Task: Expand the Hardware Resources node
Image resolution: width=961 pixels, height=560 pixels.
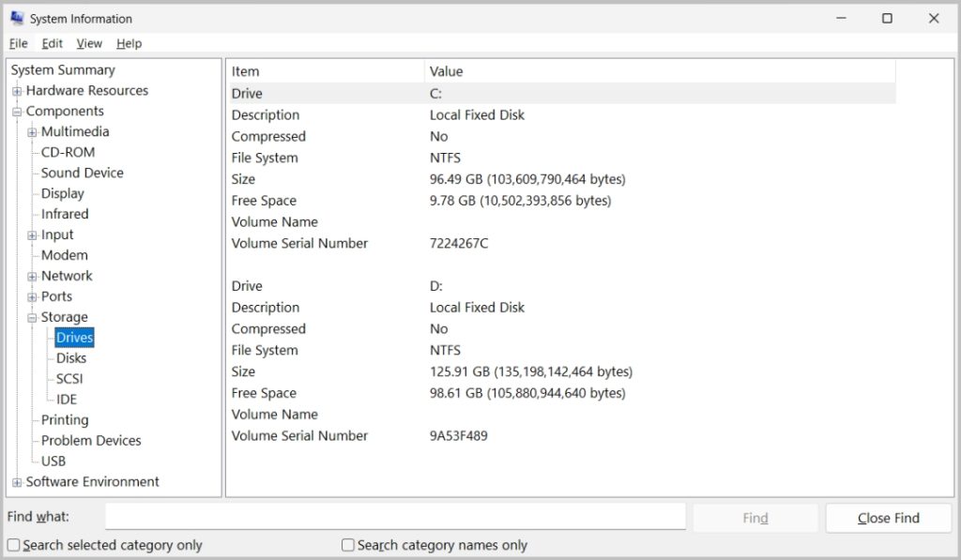Action: pos(17,91)
